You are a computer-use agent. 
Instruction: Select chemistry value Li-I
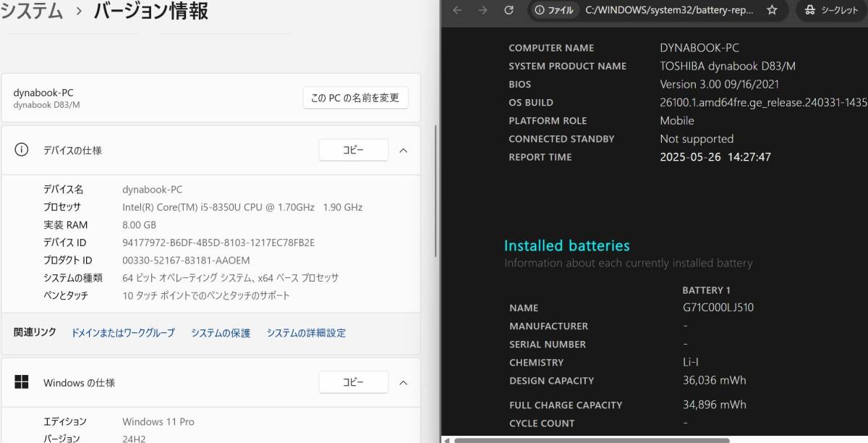(x=691, y=362)
